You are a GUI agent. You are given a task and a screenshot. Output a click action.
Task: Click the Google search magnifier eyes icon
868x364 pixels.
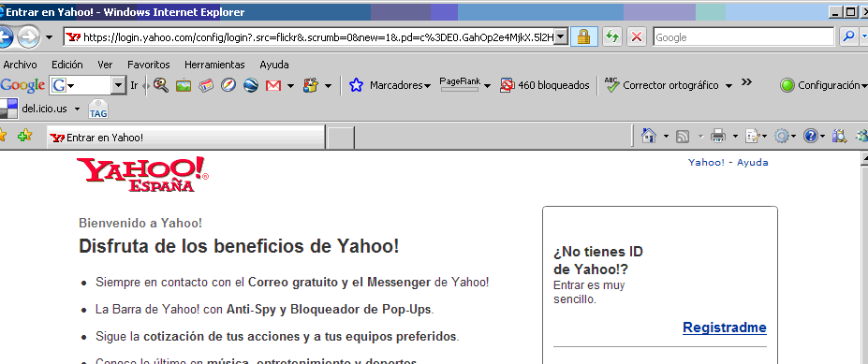pos(161,85)
